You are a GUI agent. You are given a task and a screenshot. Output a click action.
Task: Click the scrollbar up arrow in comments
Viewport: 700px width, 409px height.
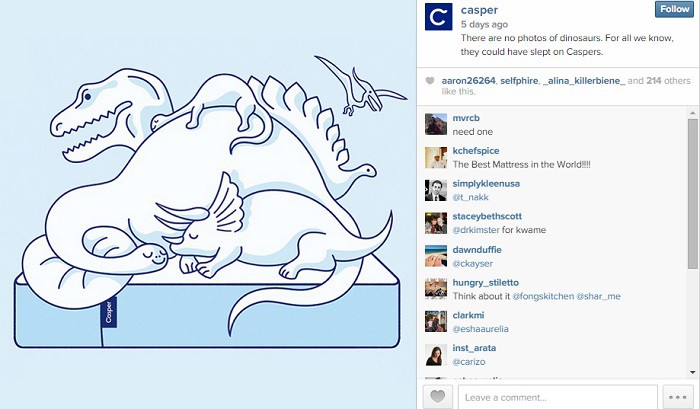coord(692,113)
